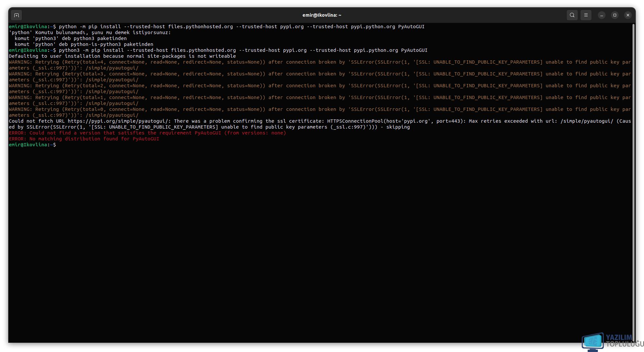Image resolution: width=644 pixels, height=352 pixels.
Task: Minimize the terminal window
Action: click(602, 15)
